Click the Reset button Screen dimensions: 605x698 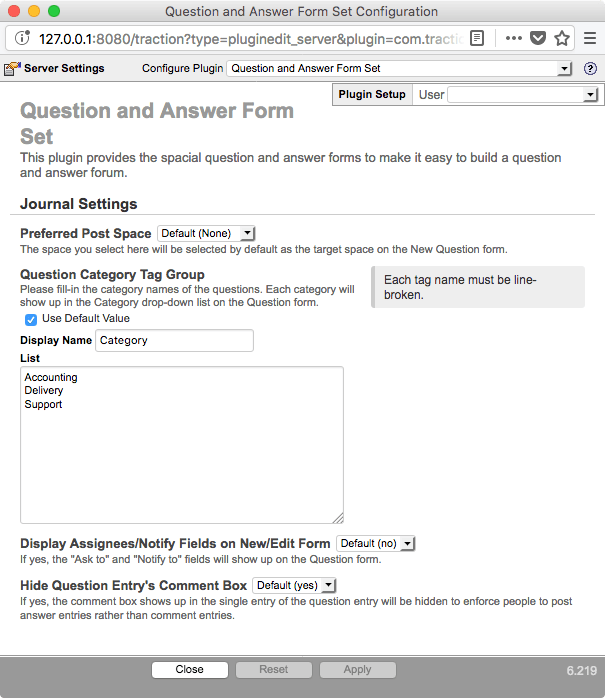click(273, 670)
